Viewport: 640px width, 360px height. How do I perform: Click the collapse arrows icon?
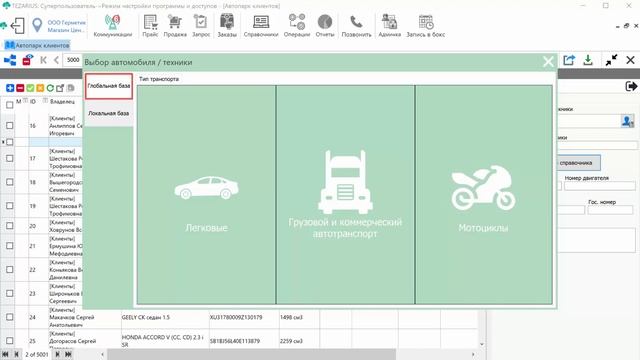pyautogui.click(x=611, y=60)
